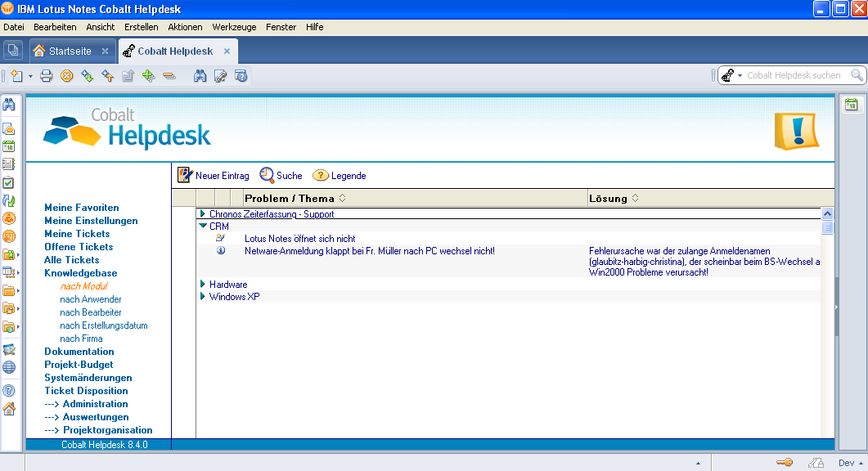The height and width of the screenshot is (471, 868).
Task: Open the Bearbeiten menu
Action: click(55, 27)
